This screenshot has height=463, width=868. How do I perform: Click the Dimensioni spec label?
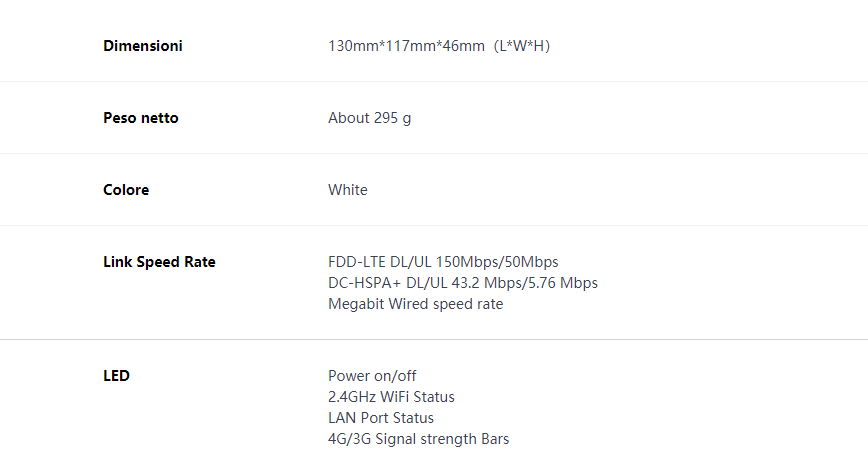coord(143,46)
